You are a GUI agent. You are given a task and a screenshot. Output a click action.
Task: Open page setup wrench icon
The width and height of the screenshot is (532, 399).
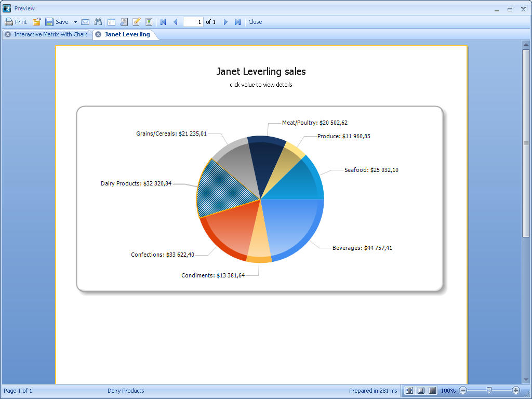coord(124,22)
